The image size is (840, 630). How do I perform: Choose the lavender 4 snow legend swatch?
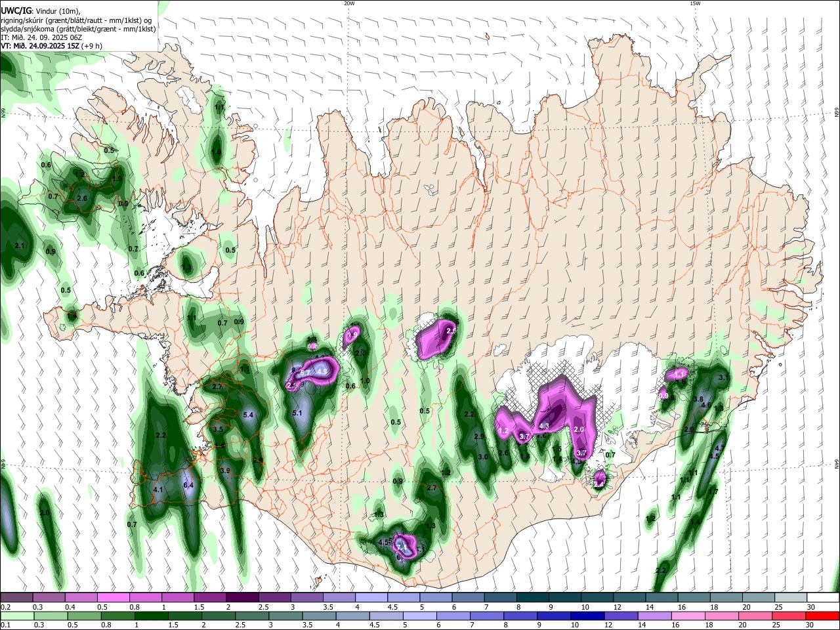370,597
